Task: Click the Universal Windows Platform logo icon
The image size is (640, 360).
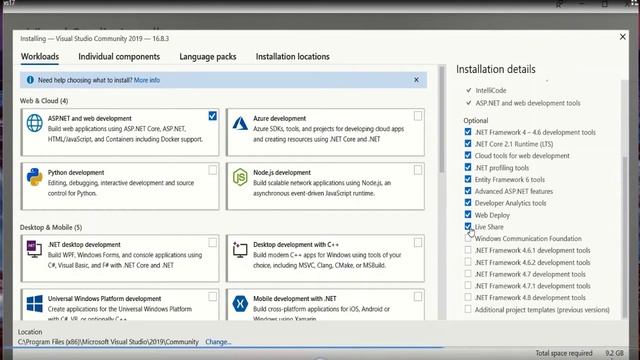Action: pyautogui.click(x=35, y=304)
